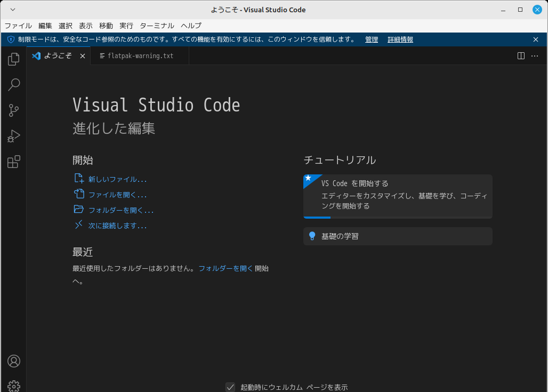Click the file icon on flatpak-warning.txt tab
The height and width of the screenshot is (392, 548).
pyautogui.click(x=102, y=56)
